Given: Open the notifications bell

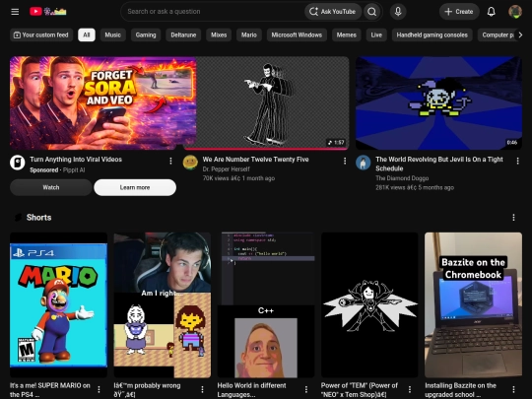Looking at the screenshot, I should [491, 12].
